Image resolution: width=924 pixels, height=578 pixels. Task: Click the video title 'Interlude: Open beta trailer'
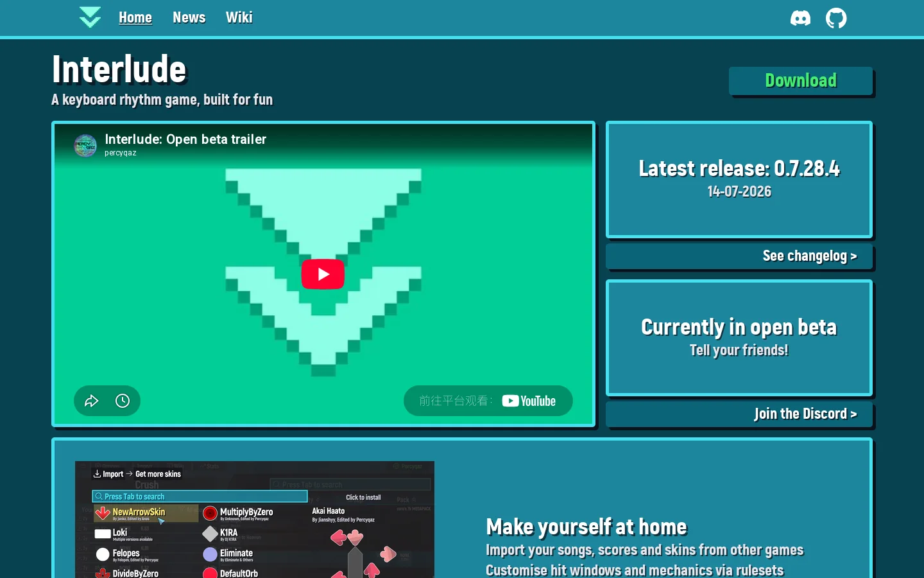click(185, 139)
